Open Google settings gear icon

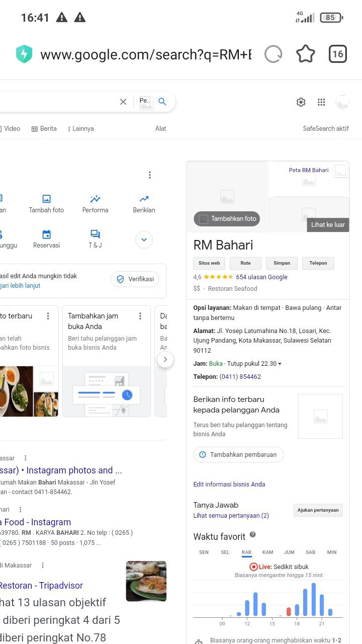301,102
